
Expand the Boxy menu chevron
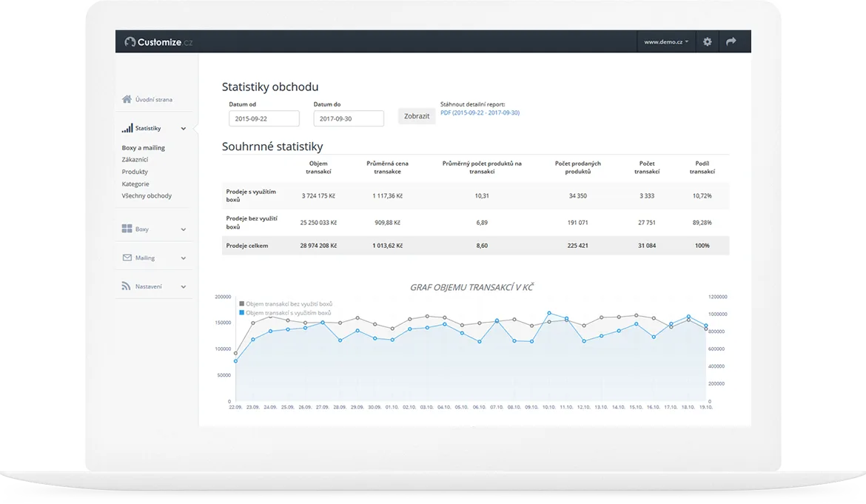click(x=184, y=229)
